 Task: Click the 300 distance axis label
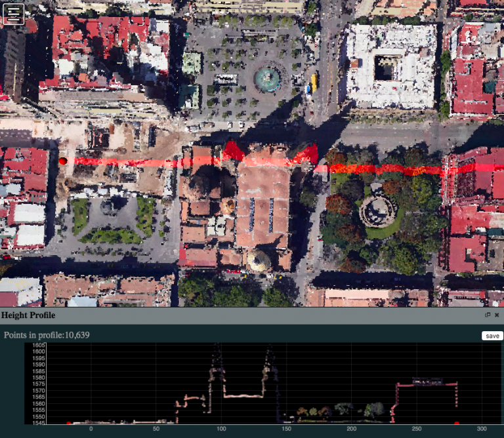tap(482, 429)
